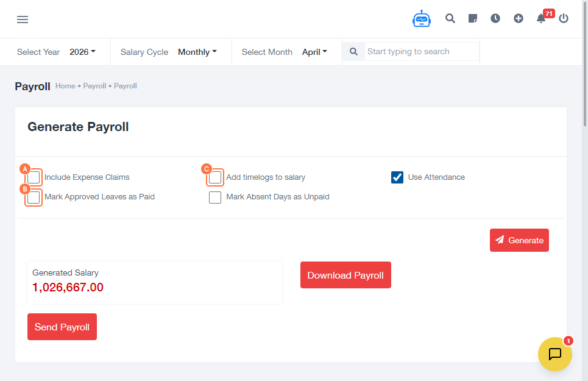Tick Mark Absent Days as Unpaid
588x381 pixels.
(215, 198)
